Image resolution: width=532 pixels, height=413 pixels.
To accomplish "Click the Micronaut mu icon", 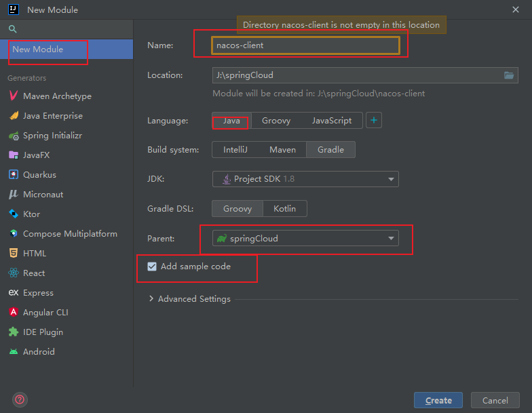I will (14, 194).
